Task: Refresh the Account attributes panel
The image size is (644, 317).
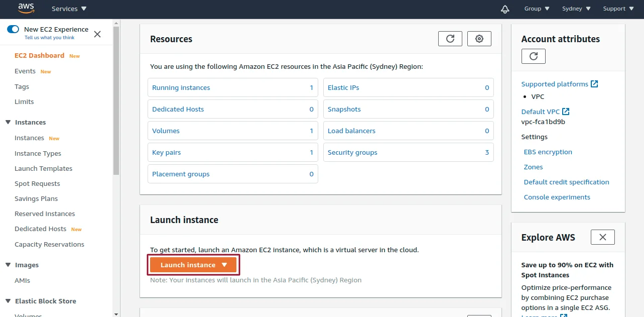Action: pos(533,56)
